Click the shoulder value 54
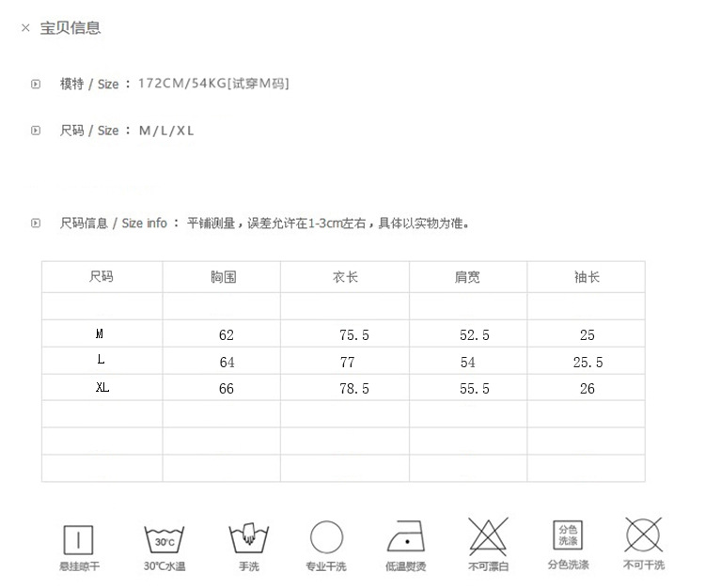 click(x=467, y=362)
